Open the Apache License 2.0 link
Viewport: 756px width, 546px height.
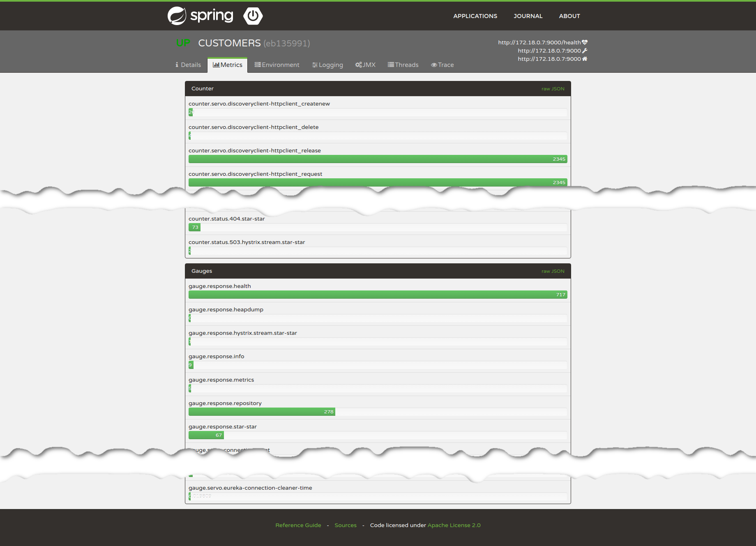click(454, 525)
